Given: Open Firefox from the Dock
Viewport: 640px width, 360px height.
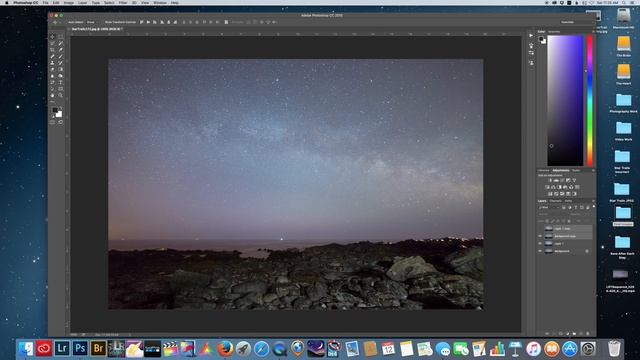Looking at the screenshot, I should [224, 349].
